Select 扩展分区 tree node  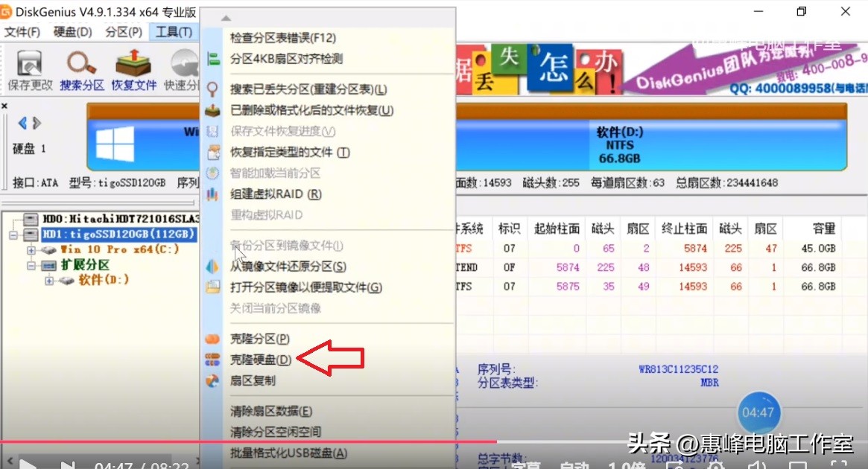click(85, 265)
